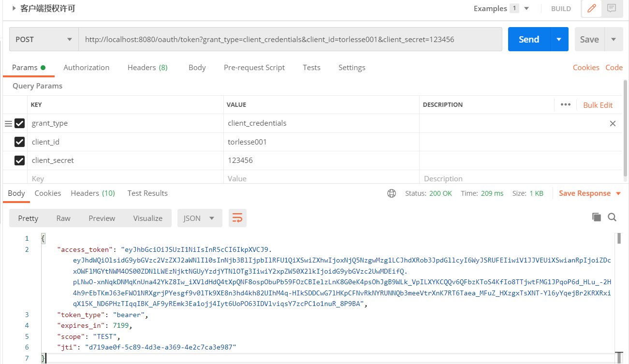The width and height of the screenshot is (629, 364).
Task: Open the JSON format dropdown
Action: pyautogui.click(x=200, y=218)
